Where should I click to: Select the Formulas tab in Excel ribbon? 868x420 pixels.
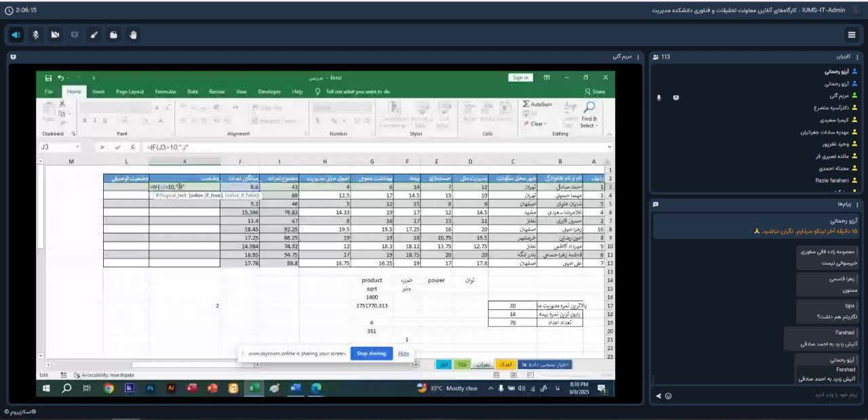tap(165, 92)
